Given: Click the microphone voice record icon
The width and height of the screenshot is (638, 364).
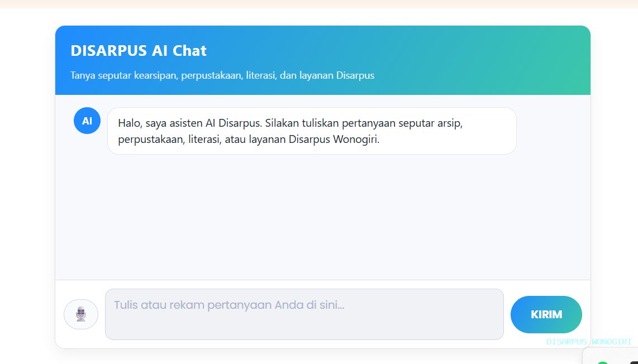Looking at the screenshot, I should tap(81, 314).
